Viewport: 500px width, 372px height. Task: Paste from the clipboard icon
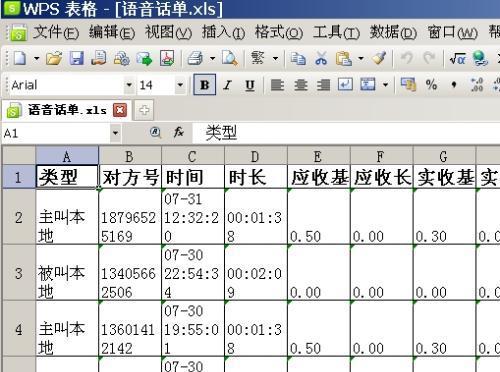[x=344, y=59]
